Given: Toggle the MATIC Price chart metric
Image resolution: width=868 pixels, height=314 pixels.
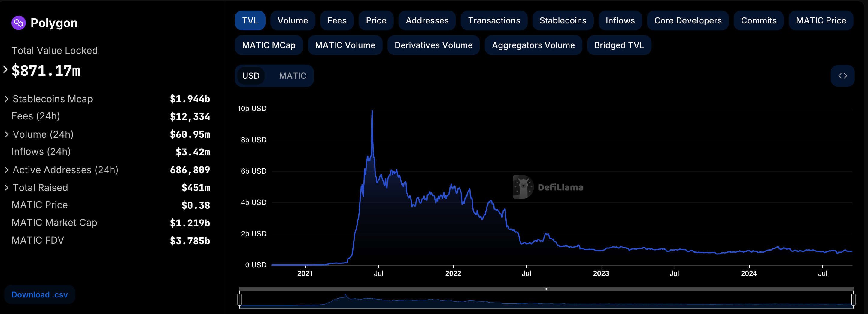Looking at the screenshot, I should [x=821, y=20].
